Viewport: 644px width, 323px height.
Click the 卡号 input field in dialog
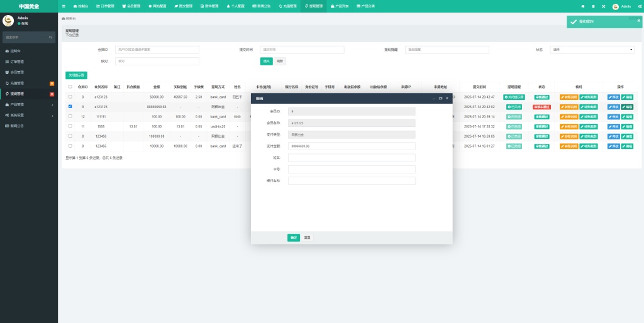(352, 169)
